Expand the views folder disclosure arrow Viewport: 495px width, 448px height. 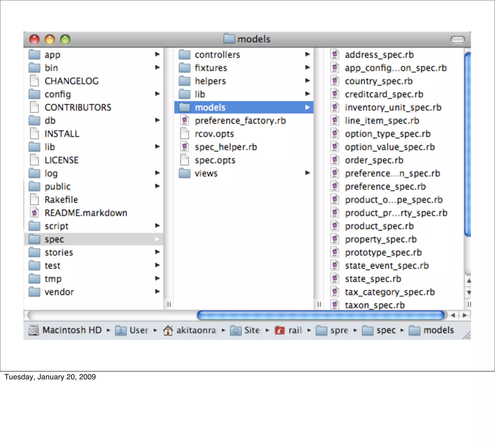(307, 173)
